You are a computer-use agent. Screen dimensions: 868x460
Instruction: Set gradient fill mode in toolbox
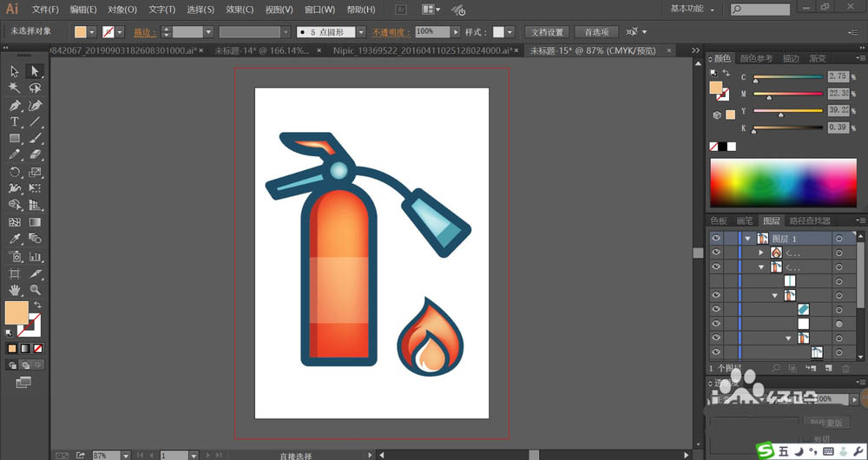25,349
